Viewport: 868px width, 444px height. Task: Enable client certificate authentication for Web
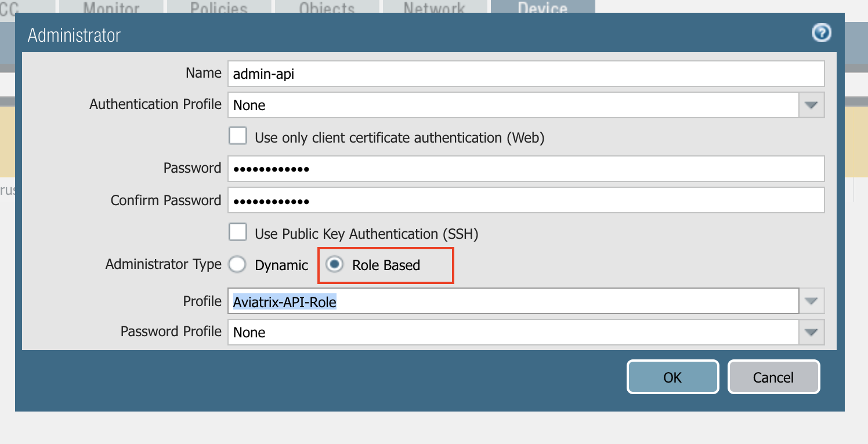coord(238,135)
